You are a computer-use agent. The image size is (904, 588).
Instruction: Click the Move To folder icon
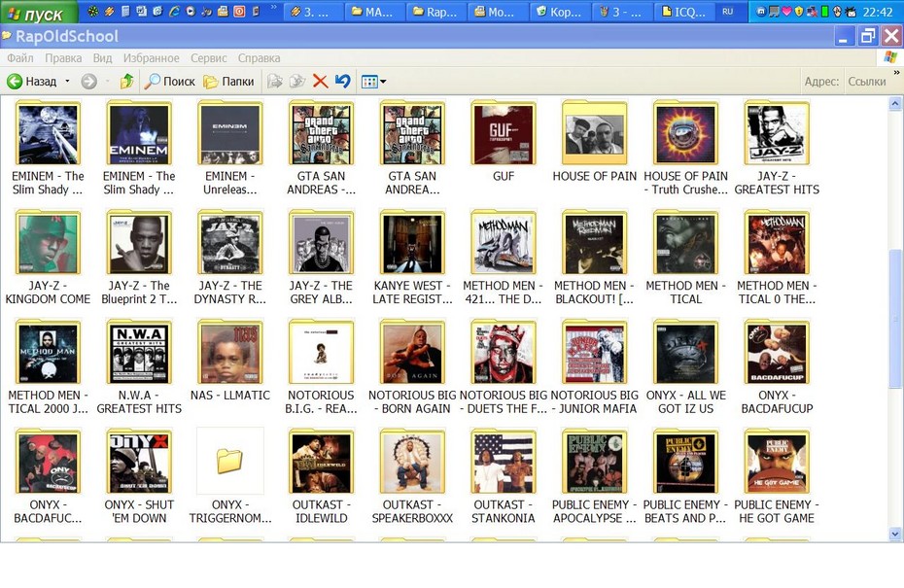pyautogui.click(x=275, y=82)
